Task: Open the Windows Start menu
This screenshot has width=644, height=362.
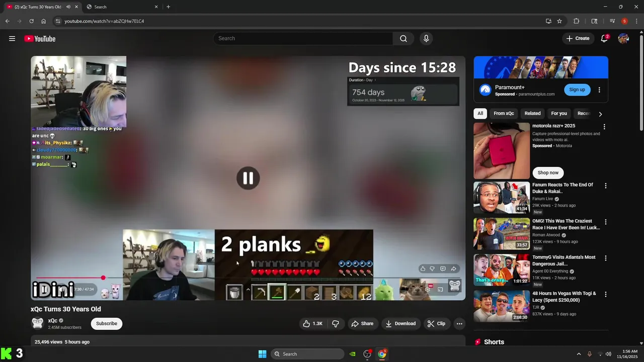Action: point(262,354)
